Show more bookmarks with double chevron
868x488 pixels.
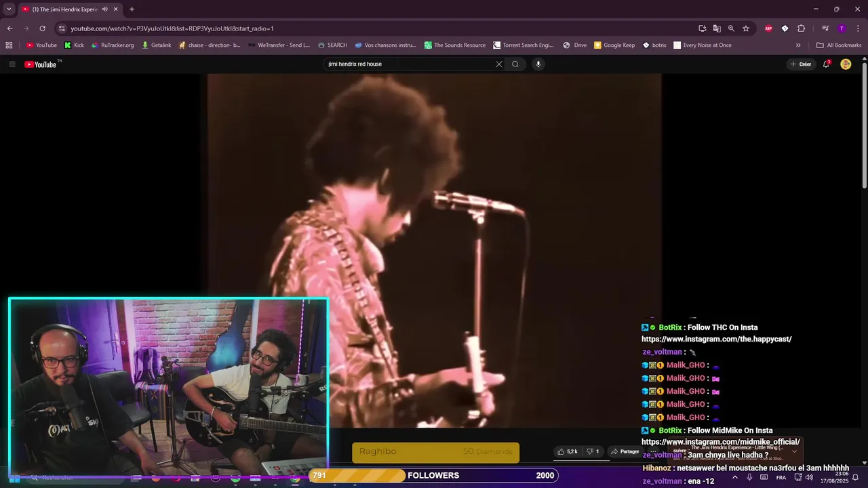point(798,45)
